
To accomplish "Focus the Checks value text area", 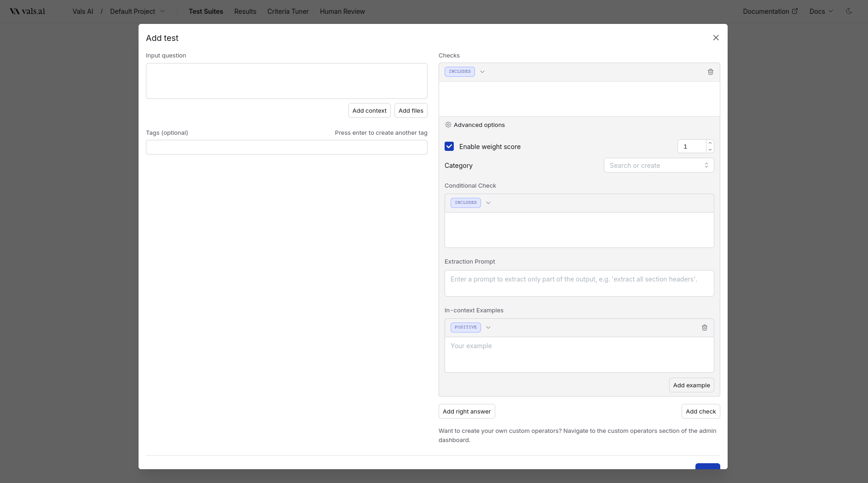I will [579, 98].
